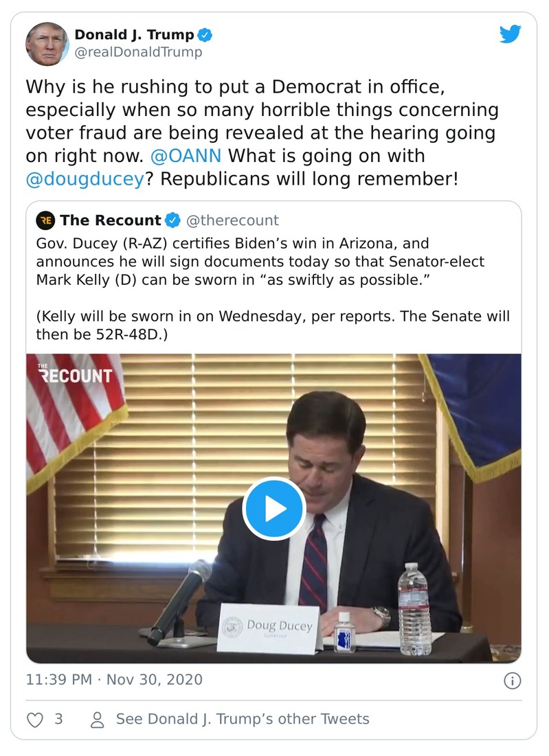The width and height of the screenshot is (549, 756).
Task: Click the tweet author's profile avatar
Action: [47, 43]
